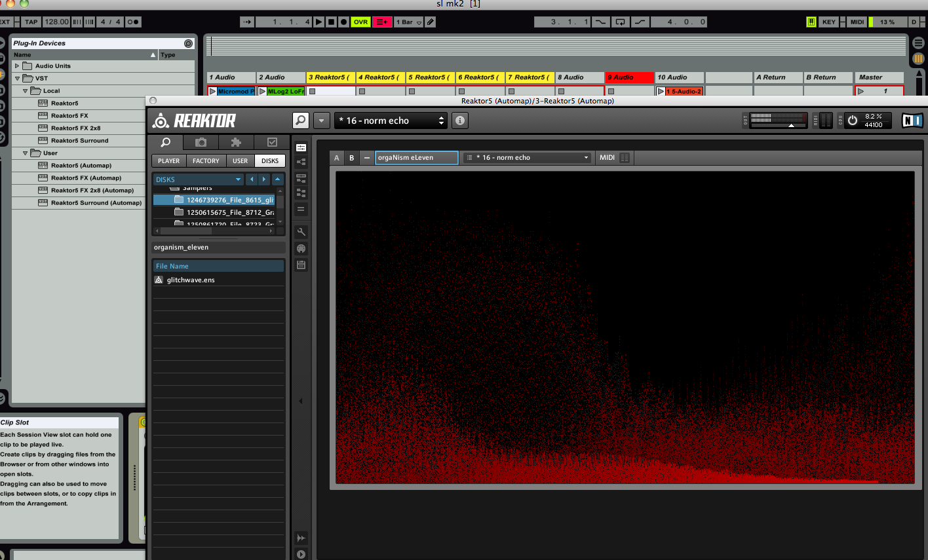Go back with left arrow in DISKS bar
928x560 pixels.
(x=252, y=179)
